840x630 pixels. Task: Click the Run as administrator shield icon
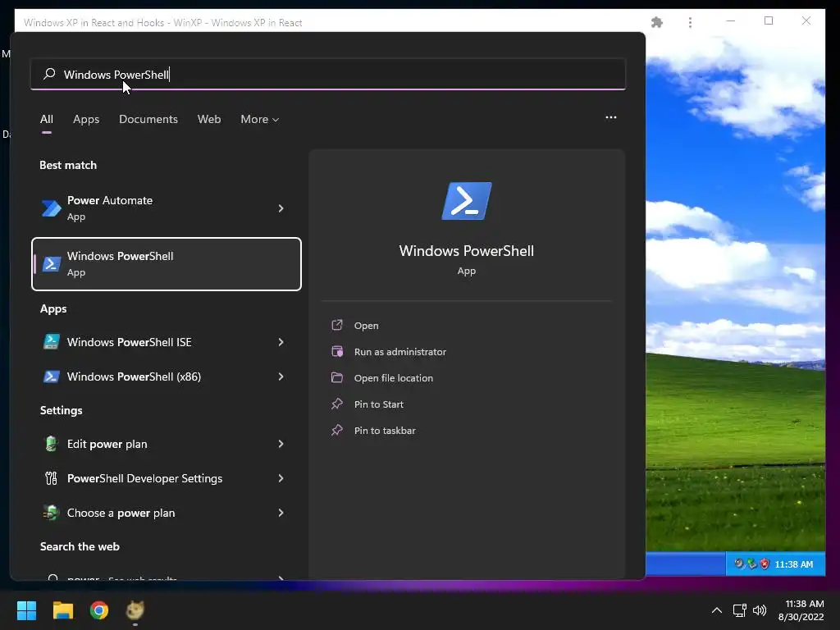tap(337, 351)
